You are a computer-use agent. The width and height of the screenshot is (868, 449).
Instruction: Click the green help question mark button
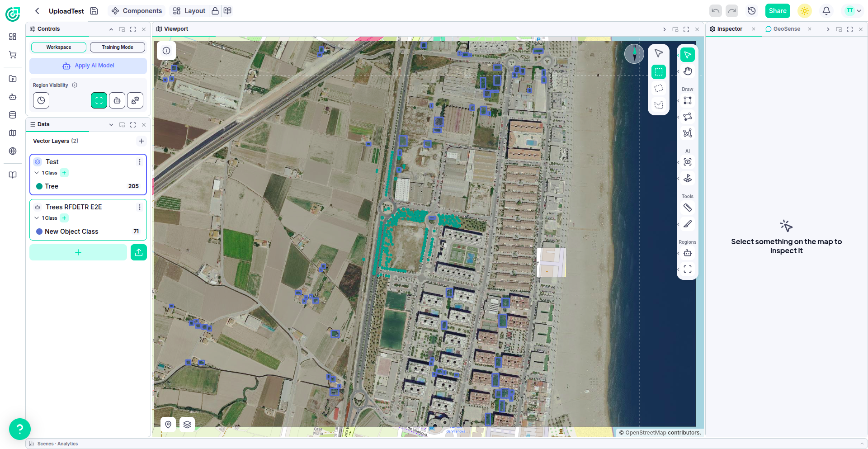click(20, 429)
